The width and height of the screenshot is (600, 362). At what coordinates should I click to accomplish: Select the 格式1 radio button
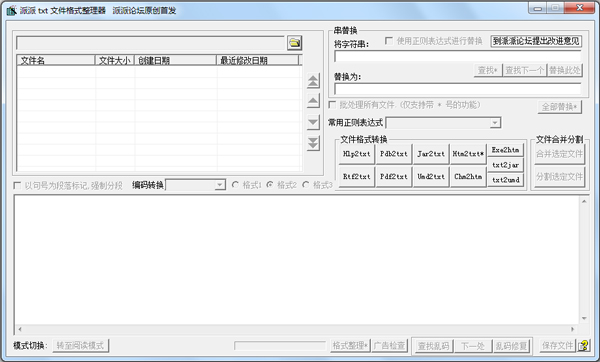pyautogui.click(x=235, y=185)
